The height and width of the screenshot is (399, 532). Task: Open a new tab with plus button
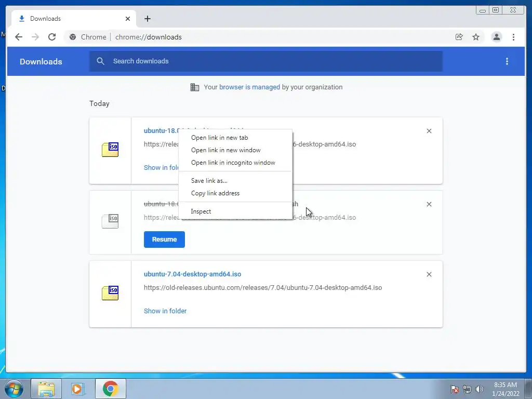[x=147, y=19]
